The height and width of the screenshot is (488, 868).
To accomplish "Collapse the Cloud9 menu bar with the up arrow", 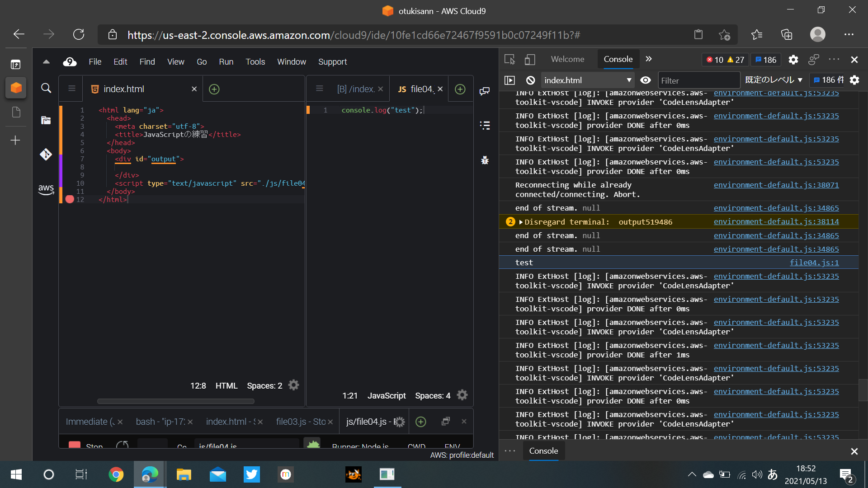I will click(46, 62).
